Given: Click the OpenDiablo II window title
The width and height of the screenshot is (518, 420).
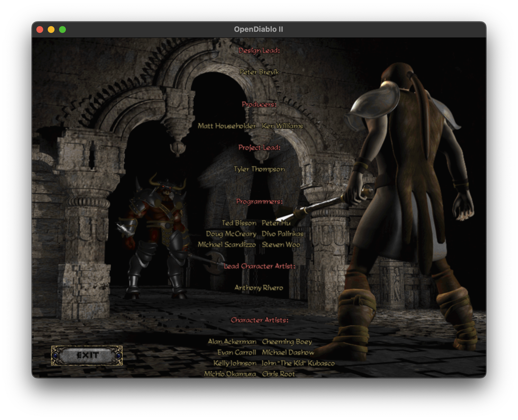Looking at the screenshot, I should (258, 29).
